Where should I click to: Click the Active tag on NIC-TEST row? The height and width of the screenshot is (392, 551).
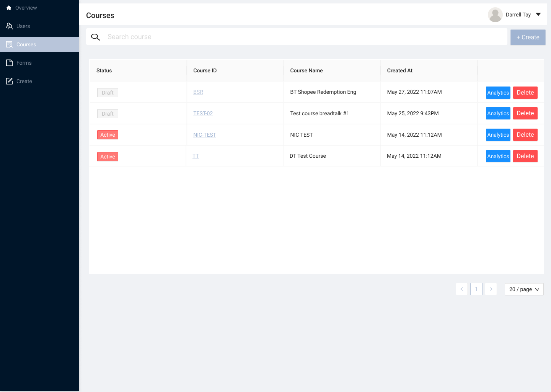(108, 135)
